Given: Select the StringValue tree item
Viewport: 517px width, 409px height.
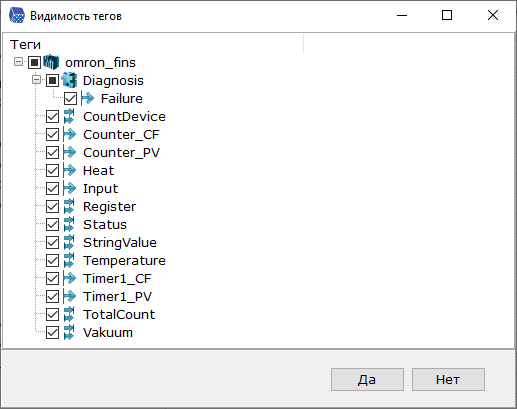Looking at the screenshot, I should pyautogui.click(x=120, y=242).
